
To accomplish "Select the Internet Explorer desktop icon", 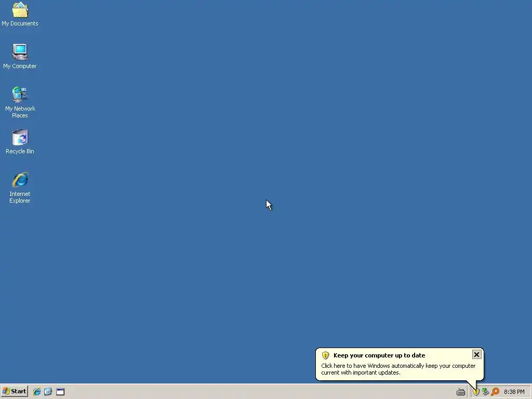I will point(20,188).
